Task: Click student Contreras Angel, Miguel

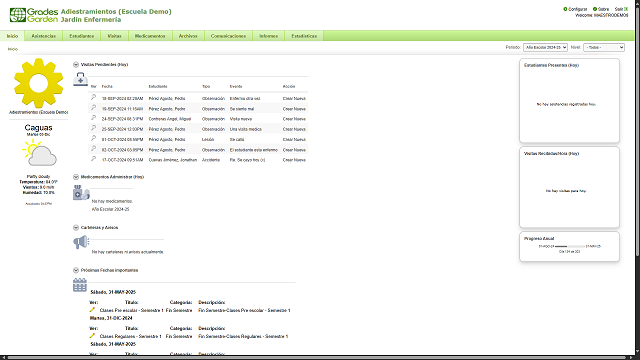Action: [170, 119]
